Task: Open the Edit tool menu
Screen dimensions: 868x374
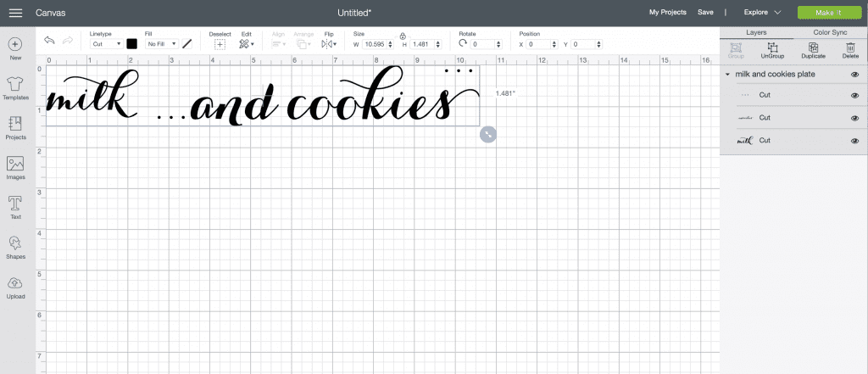Action: pyautogui.click(x=247, y=44)
